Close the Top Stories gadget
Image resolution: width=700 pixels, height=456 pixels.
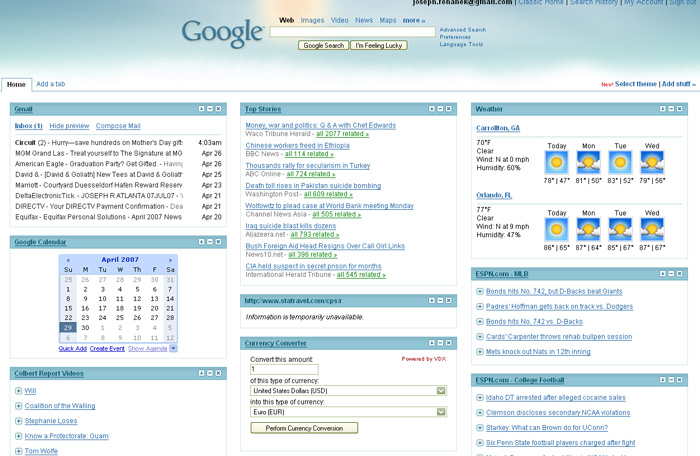(449, 109)
